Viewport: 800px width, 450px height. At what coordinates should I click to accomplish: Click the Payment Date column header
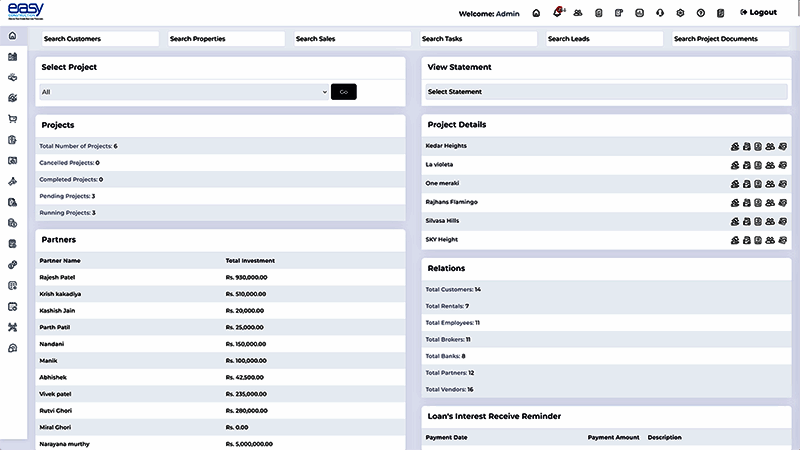tap(446, 437)
